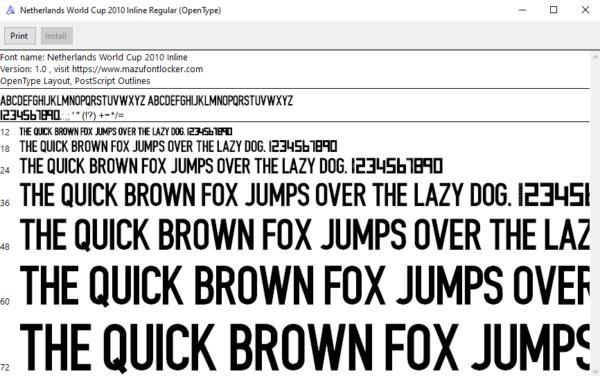Click the font viewer app icon in title bar

[10, 10]
